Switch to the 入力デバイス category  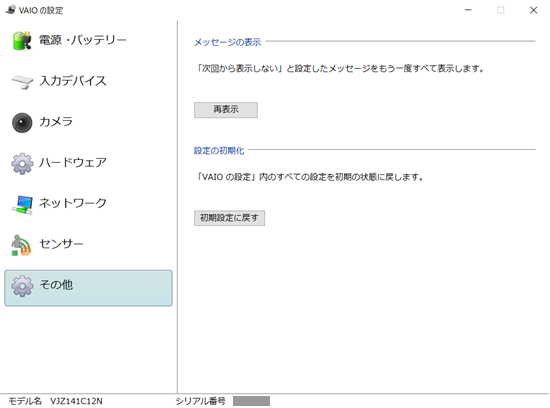click(x=73, y=81)
